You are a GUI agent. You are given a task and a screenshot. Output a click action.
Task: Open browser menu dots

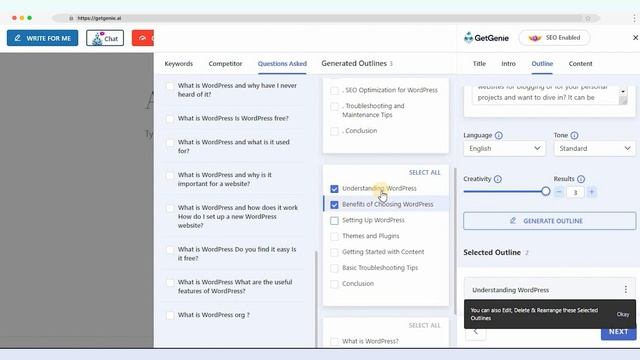point(634,18)
